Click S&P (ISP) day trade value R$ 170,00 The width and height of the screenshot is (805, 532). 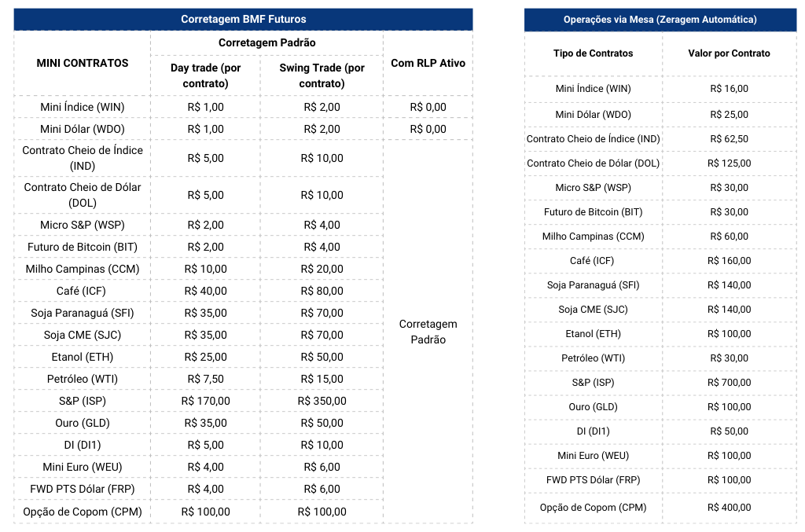205,401
